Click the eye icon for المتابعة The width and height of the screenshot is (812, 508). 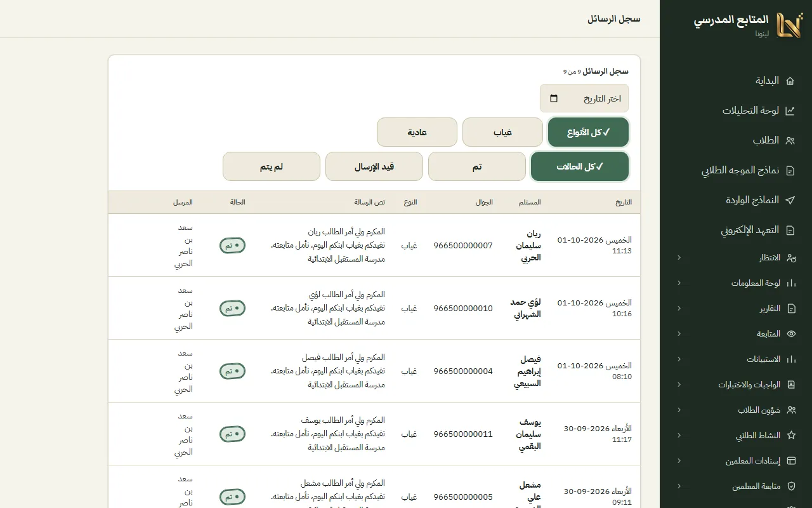[x=791, y=334]
